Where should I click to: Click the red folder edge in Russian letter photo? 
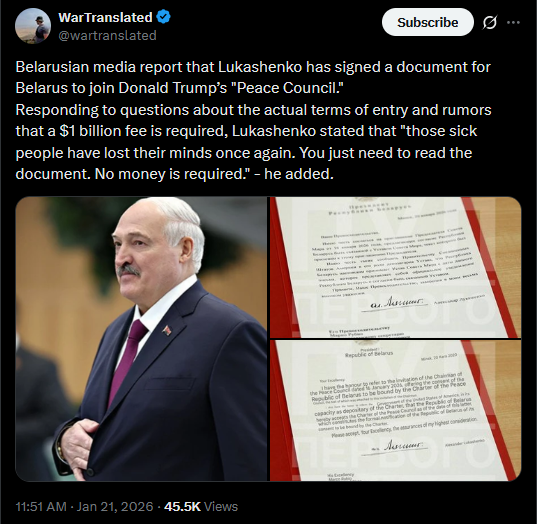280,267
